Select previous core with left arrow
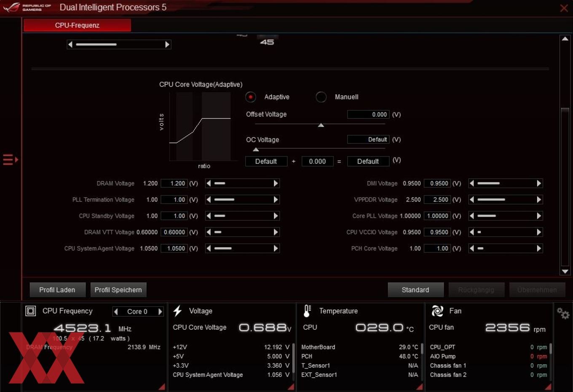The width and height of the screenshot is (573, 392). [116, 312]
